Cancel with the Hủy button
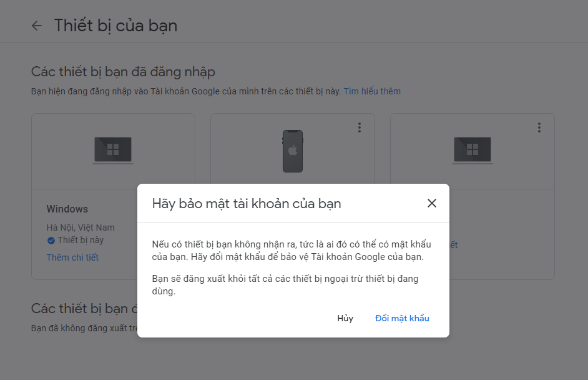This screenshot has height=380, width=588. (x=345, y=318)
